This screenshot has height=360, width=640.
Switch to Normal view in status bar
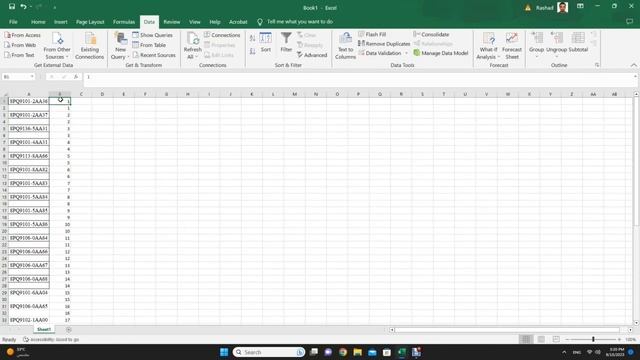pos(526,339)
